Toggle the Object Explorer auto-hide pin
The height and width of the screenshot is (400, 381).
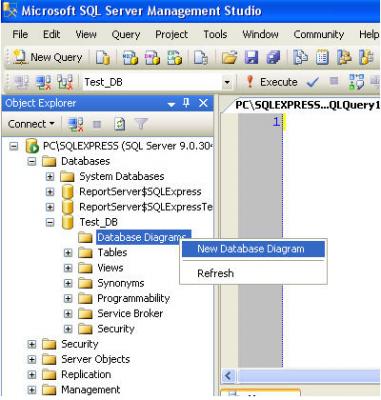point(186,103)
